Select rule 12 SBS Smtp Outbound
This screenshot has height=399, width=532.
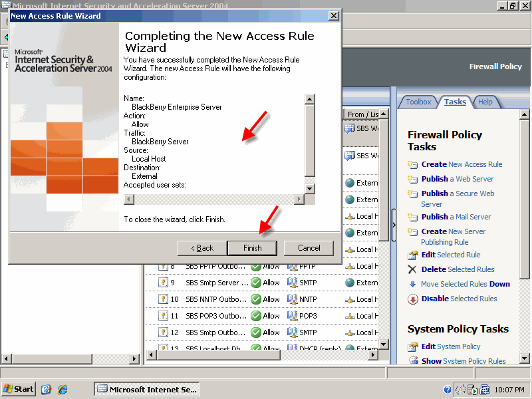coord(262,332)
